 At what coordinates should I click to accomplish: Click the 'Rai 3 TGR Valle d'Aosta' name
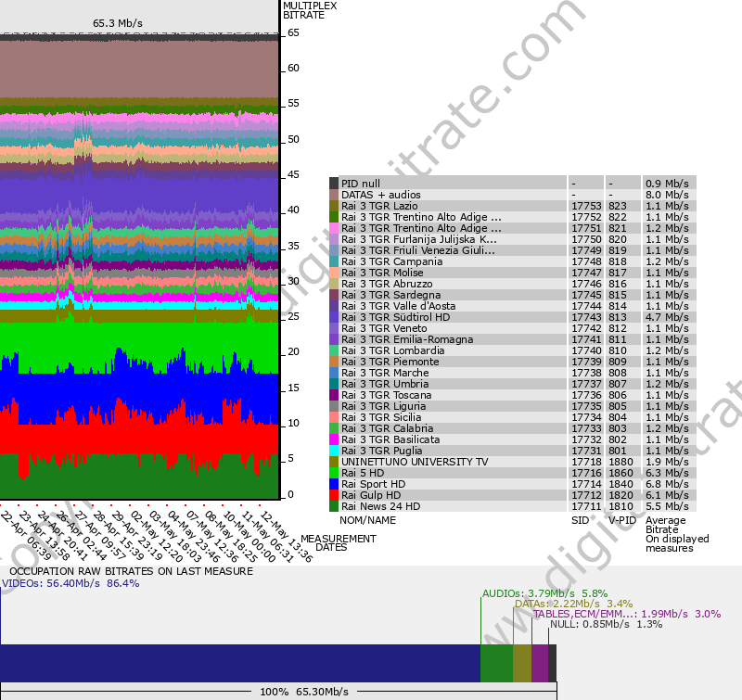pyautogui.click(x=399, y=306)
